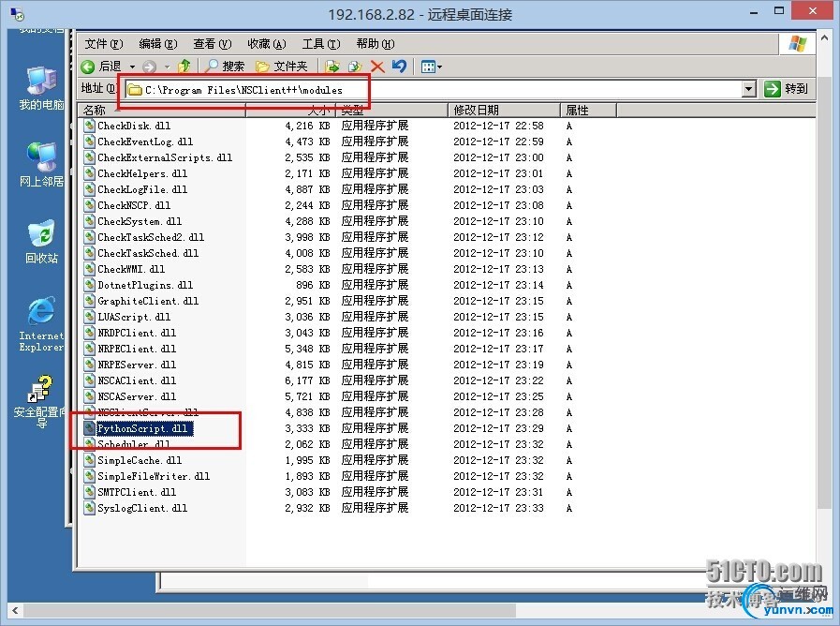Click SyslogClient.dll file name
The height and width of the screenshot is (626, 840).
point(142,508)
